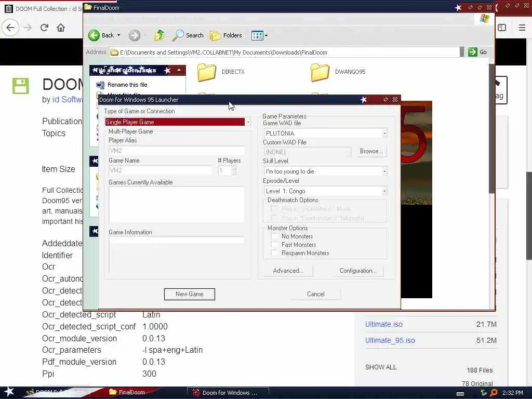The height and width of the screenshot is (399, 532).
Task: Click the browser back button
Action: (x=10, y=28)
